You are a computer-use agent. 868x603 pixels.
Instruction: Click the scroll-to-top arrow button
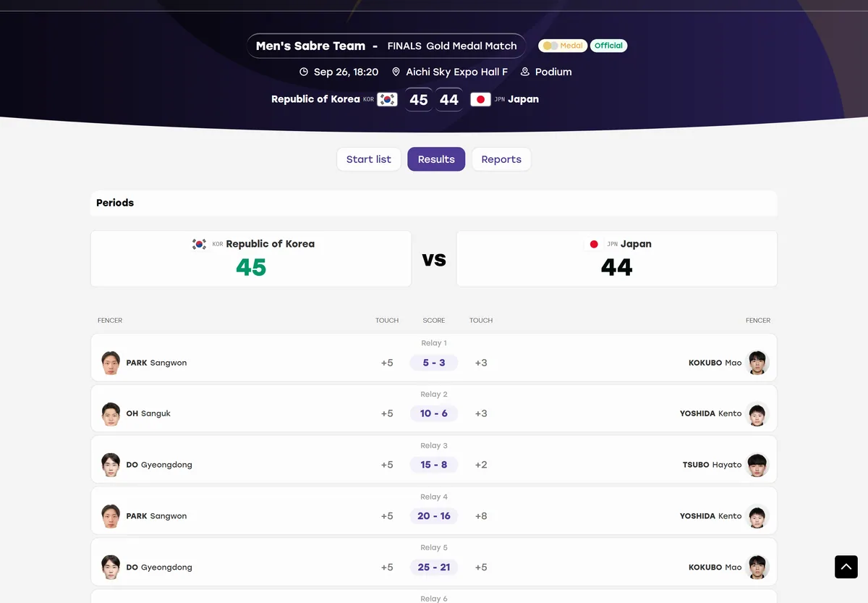[846, 567]
